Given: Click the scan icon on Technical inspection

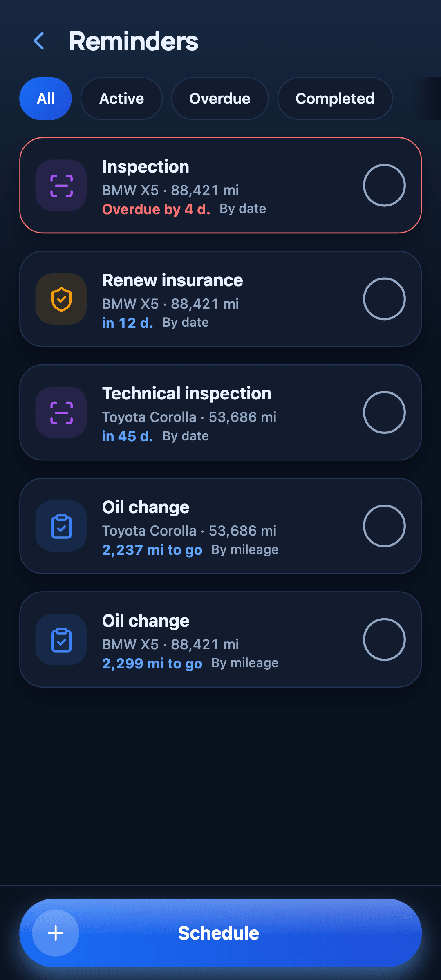Looking at the screenshot, I should click(x=61, y=413).
